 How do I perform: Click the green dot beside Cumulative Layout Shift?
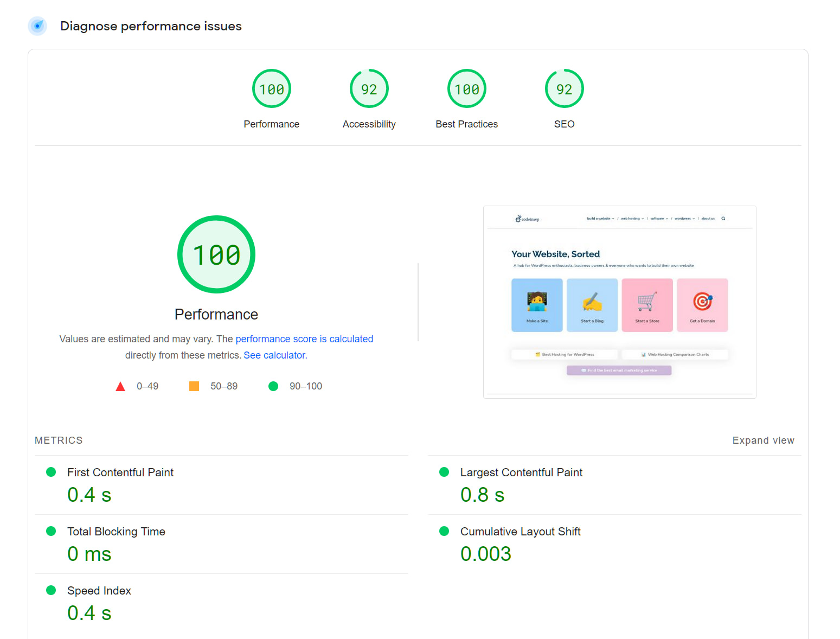(445, 531)
